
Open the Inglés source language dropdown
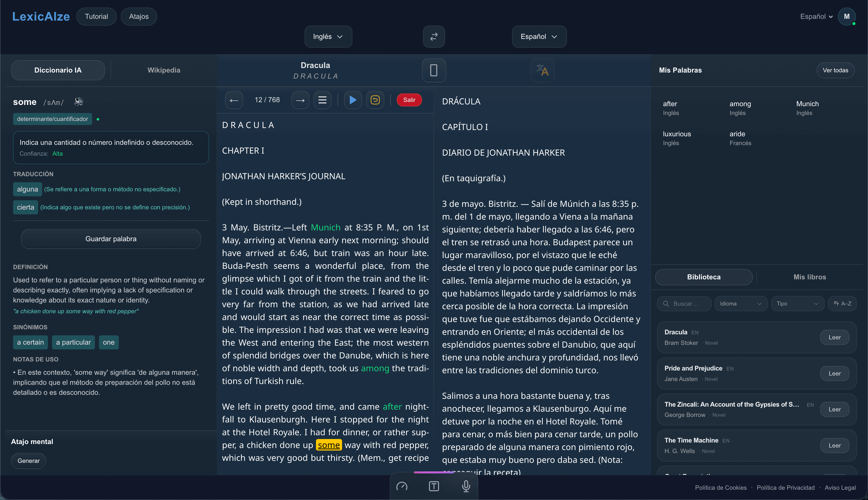coord(328,36)
